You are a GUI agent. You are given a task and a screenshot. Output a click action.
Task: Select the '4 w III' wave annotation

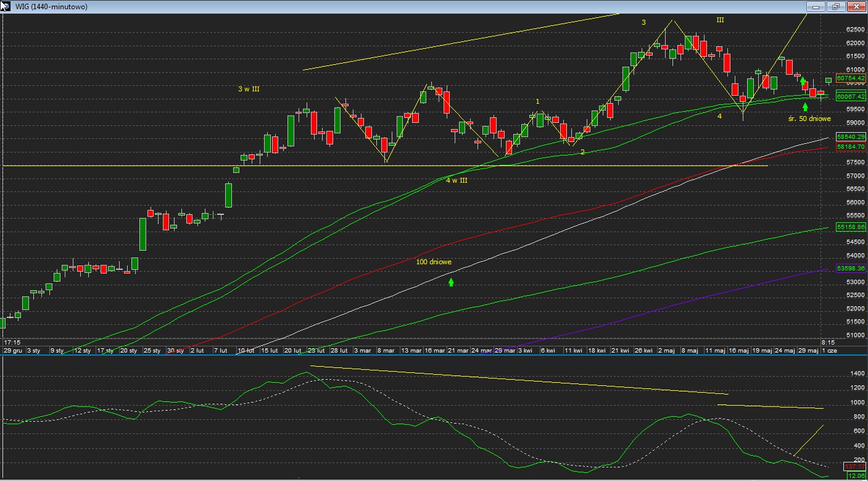[457, 180]
